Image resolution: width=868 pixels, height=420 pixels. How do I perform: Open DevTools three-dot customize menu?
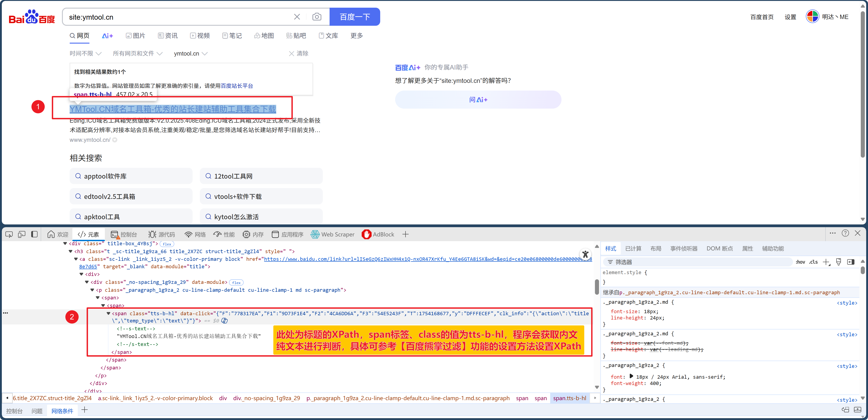point(833,233)
